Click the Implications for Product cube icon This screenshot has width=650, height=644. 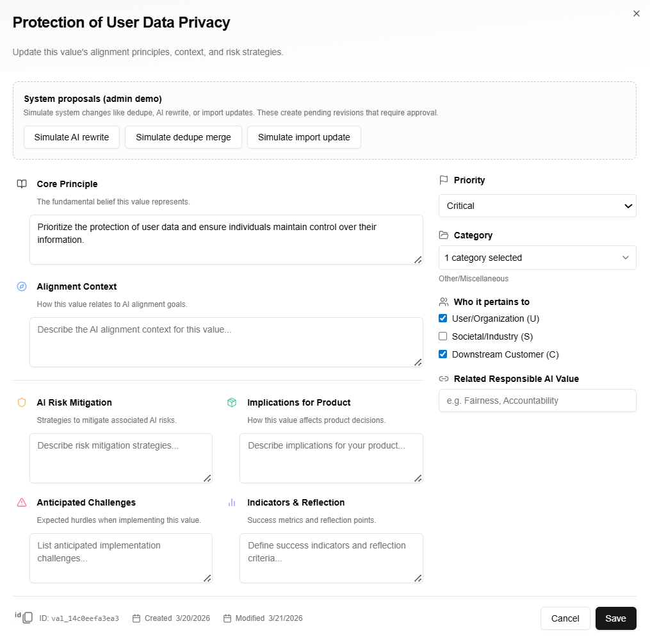point(232,402)
